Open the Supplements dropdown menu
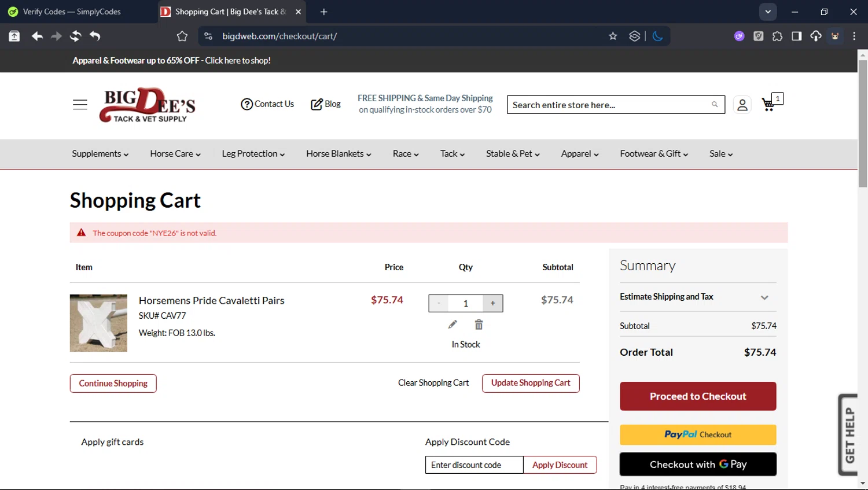 point(100,154)
